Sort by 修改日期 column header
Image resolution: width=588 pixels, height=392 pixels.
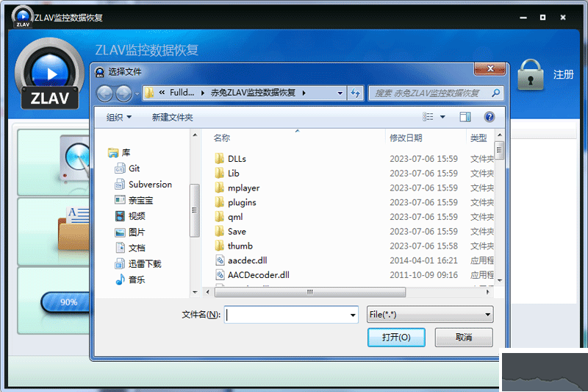tap(406, 138)
